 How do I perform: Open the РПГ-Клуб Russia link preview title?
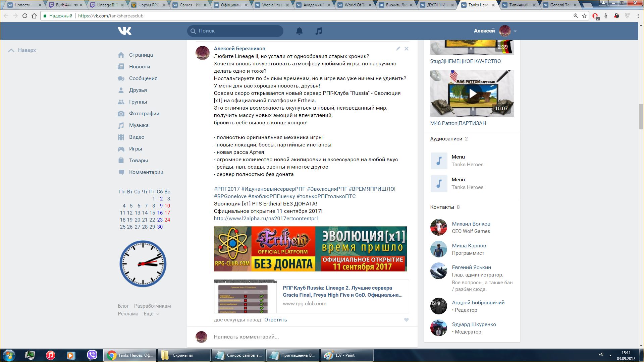tap(342, 291)
